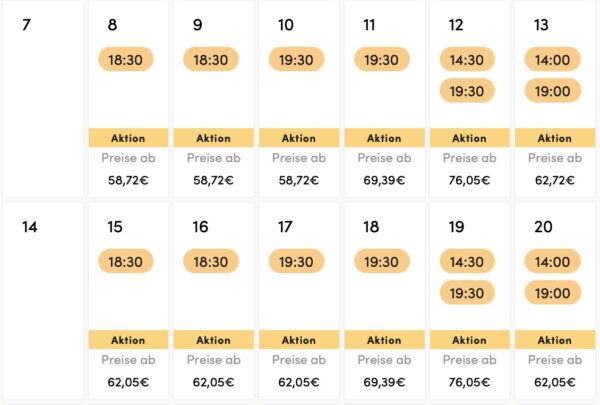The height and width of the screenshot is (405, 600).
Task: Choose the 14:30 matinee on the 19th
Action: (467, 261)
